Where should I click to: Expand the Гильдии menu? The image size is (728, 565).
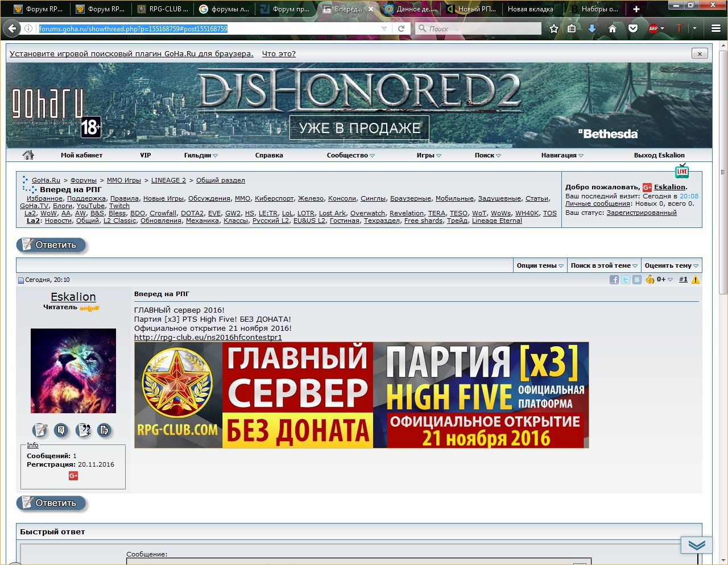pos(201,155)
